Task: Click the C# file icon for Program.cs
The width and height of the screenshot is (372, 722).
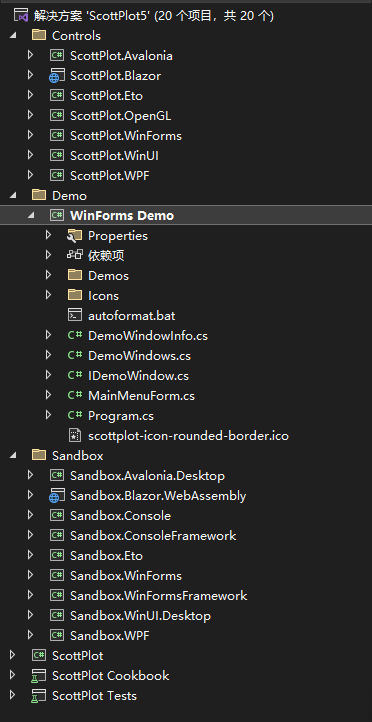Action: point(75,416)
